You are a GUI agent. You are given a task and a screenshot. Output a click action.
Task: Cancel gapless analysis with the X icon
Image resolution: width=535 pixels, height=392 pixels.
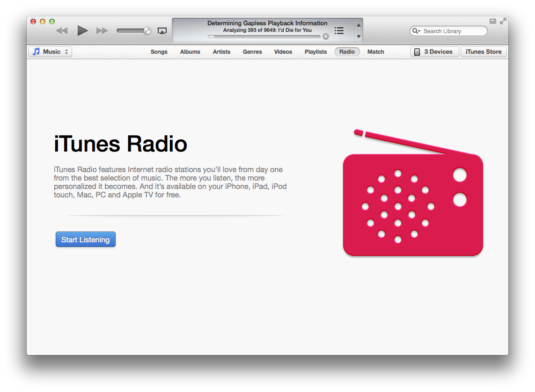326,36
